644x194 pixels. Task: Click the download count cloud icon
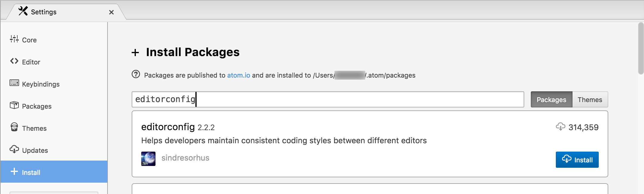tap(561, 127)
